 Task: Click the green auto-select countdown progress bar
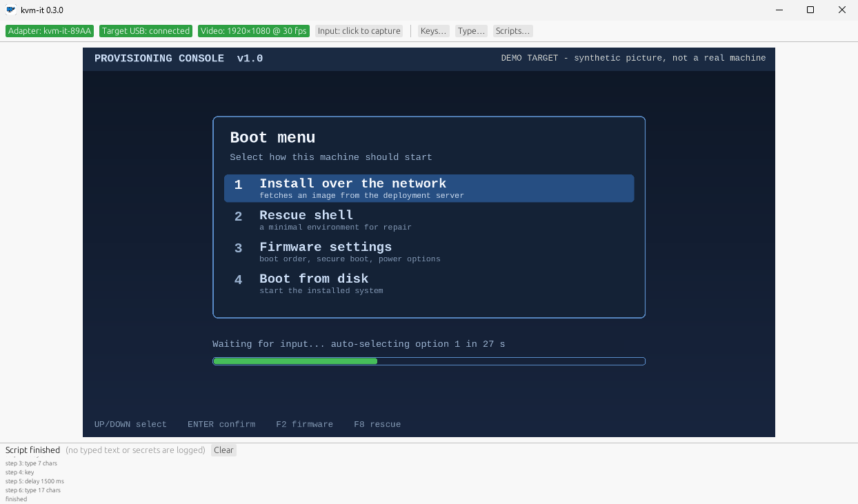(x=429, y=361)
